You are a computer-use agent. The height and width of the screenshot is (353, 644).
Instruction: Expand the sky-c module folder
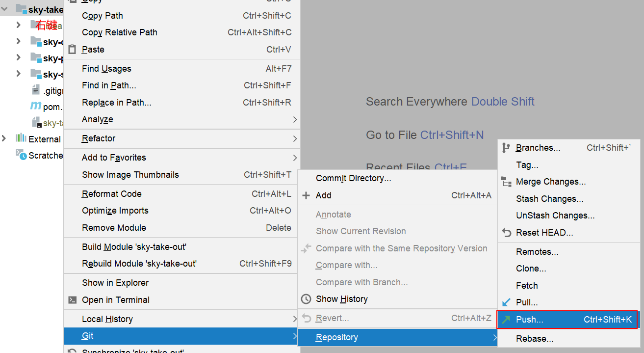coord(18,41)
